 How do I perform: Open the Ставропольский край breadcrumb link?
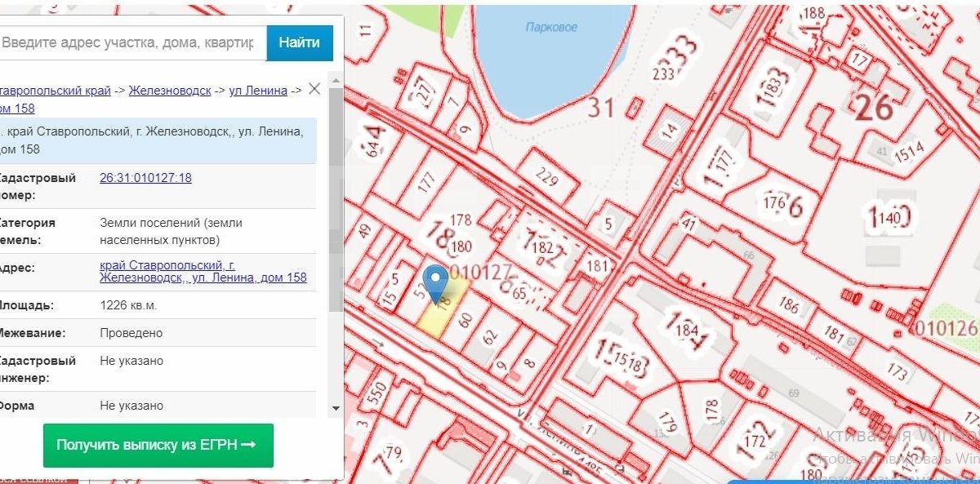tap(54, 91)
